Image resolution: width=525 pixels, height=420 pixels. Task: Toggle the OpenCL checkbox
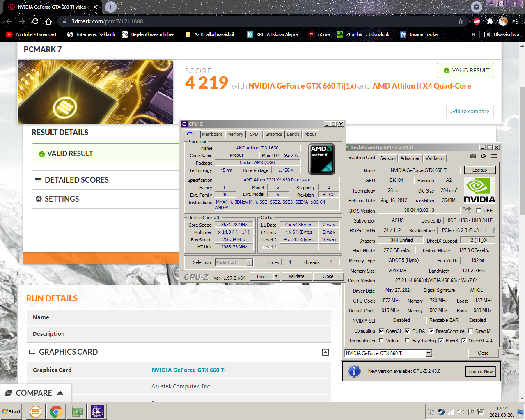click(x=381, y=331)
